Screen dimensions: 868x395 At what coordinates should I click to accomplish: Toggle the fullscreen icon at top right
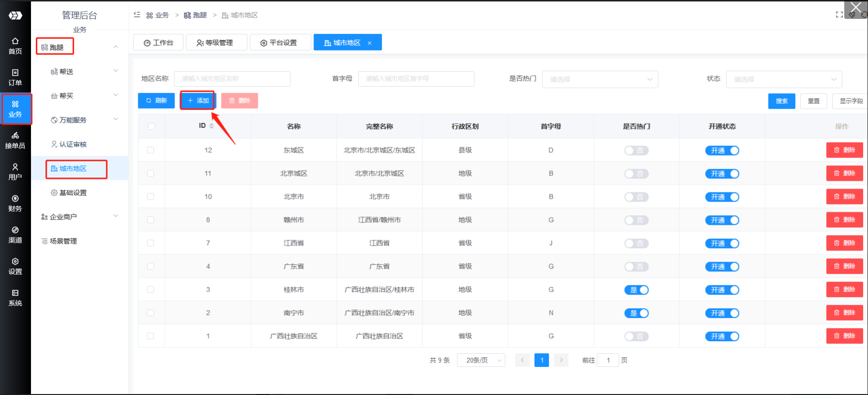(839, 15)
